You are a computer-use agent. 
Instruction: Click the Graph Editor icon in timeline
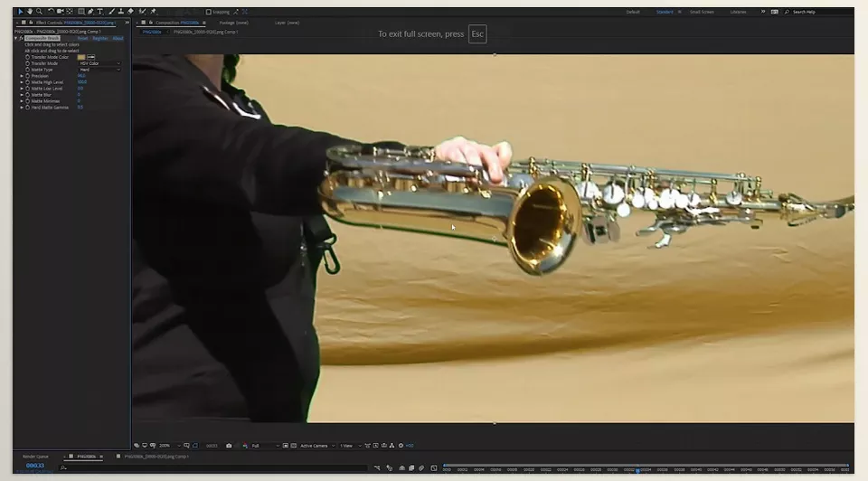click(x=434, y=467)
